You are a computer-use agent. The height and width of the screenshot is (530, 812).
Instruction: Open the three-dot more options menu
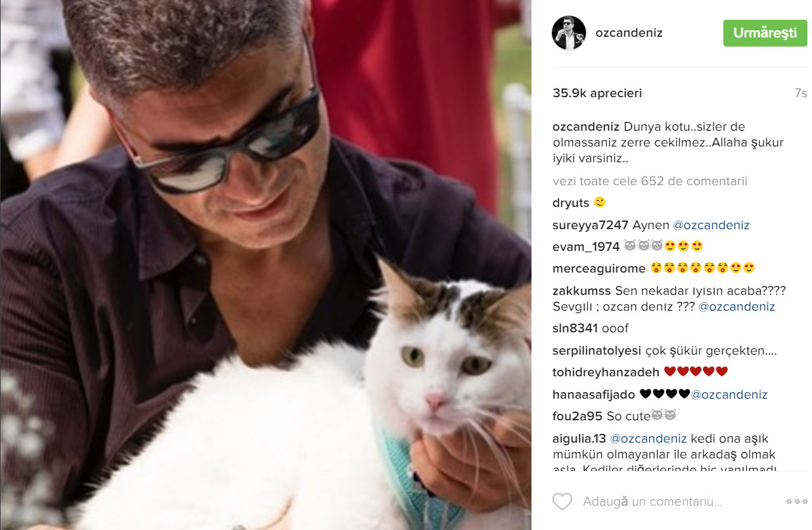[797, 502]
